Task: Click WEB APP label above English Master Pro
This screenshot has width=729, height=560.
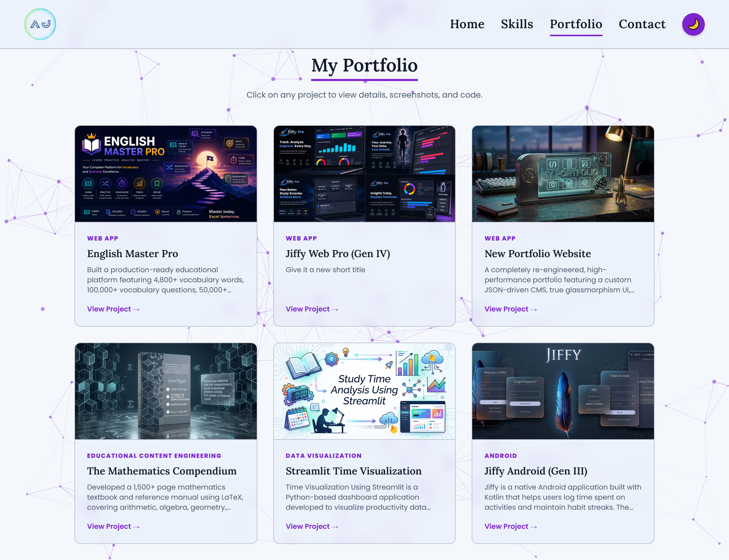Action: coord(103,238)
